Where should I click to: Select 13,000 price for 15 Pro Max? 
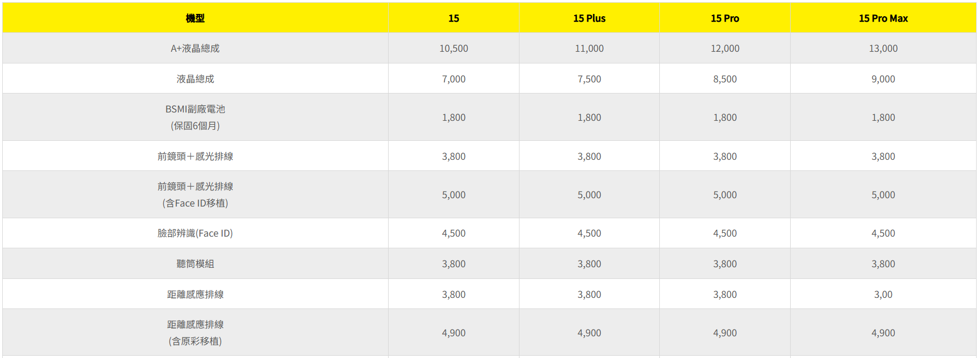coord(883,48)
